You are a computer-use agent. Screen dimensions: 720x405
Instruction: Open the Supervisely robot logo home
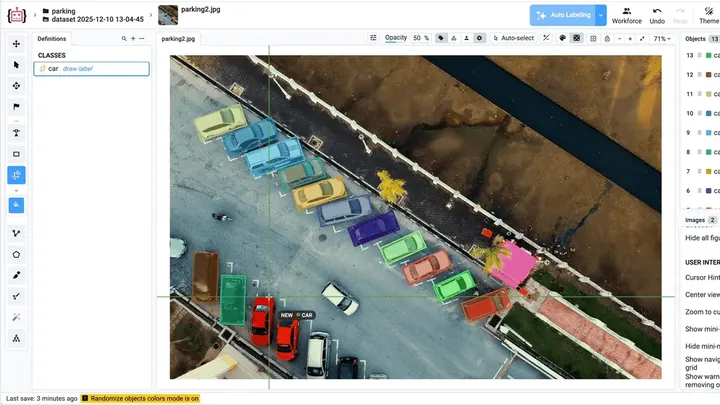17,15
